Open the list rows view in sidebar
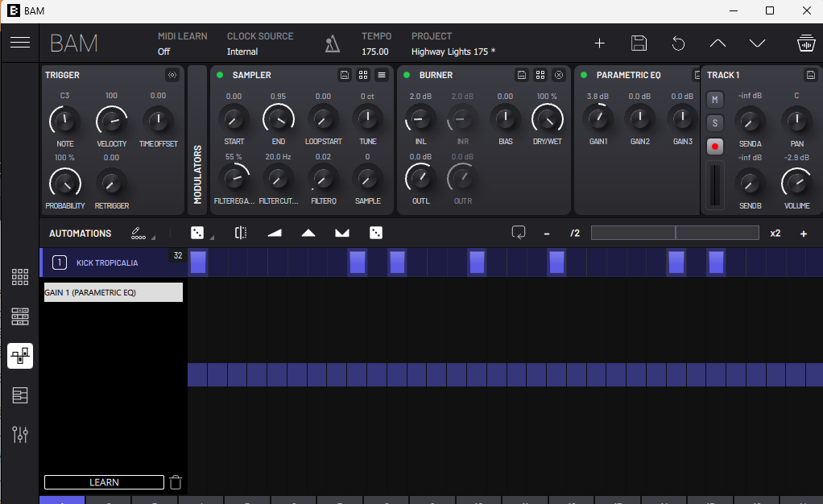 point(20,395)
